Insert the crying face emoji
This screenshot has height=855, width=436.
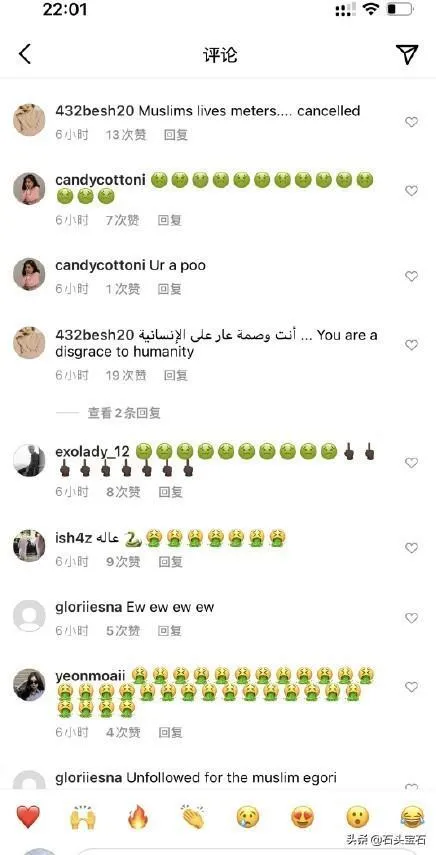pos(248,817)
